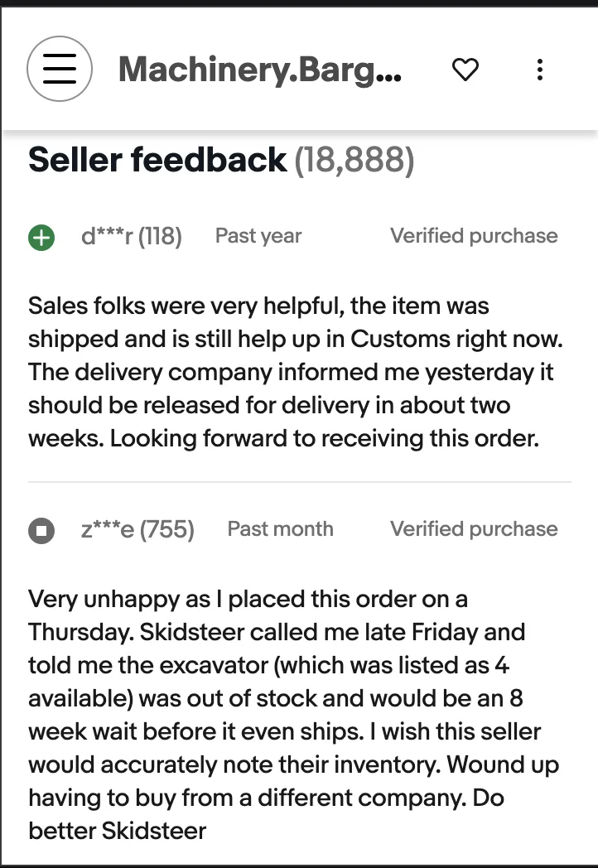Image resolution: width=598 pixels, height=868 pixels.
Task: Open the Machinery.Barg... store title
Action: coord(260,70)
